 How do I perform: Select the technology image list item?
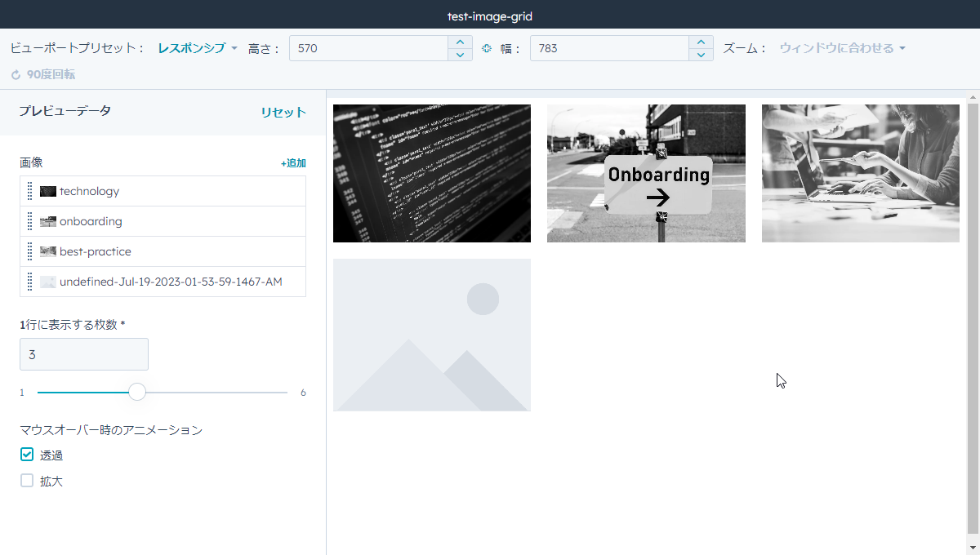[163, 191]
